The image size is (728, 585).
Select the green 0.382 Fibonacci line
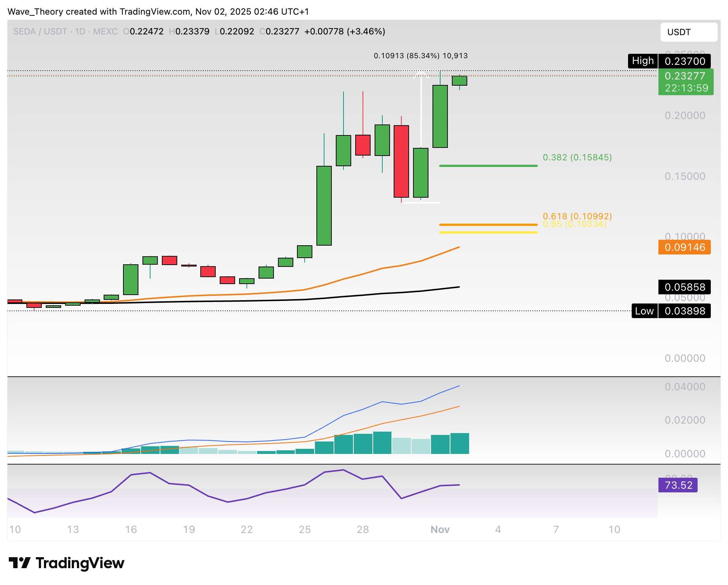coord(488,166)
